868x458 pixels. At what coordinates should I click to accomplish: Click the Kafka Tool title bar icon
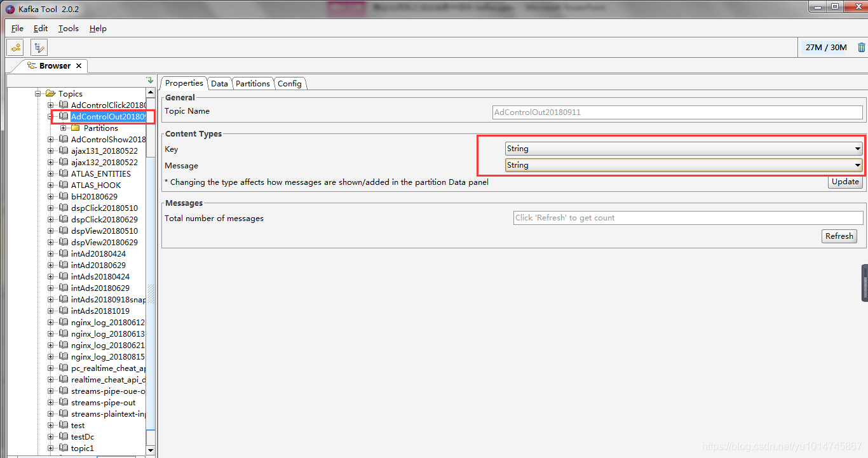pyautogui.click(x=10, y=9)
